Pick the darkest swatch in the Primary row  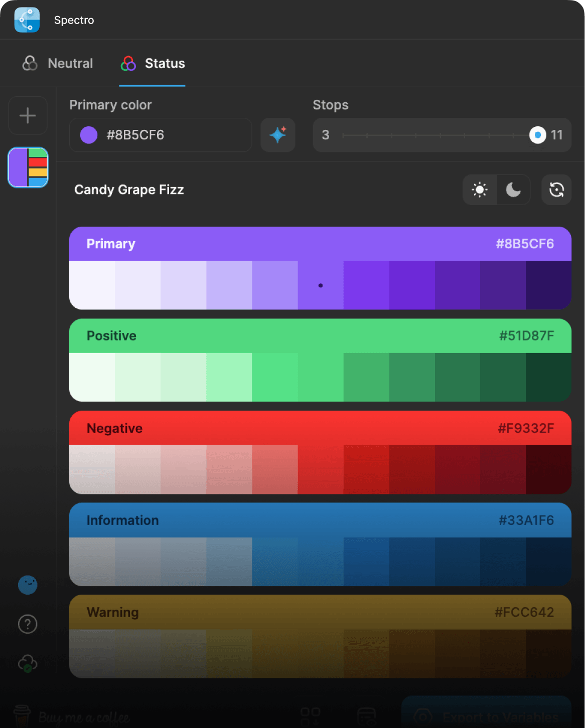pos(549,285)
